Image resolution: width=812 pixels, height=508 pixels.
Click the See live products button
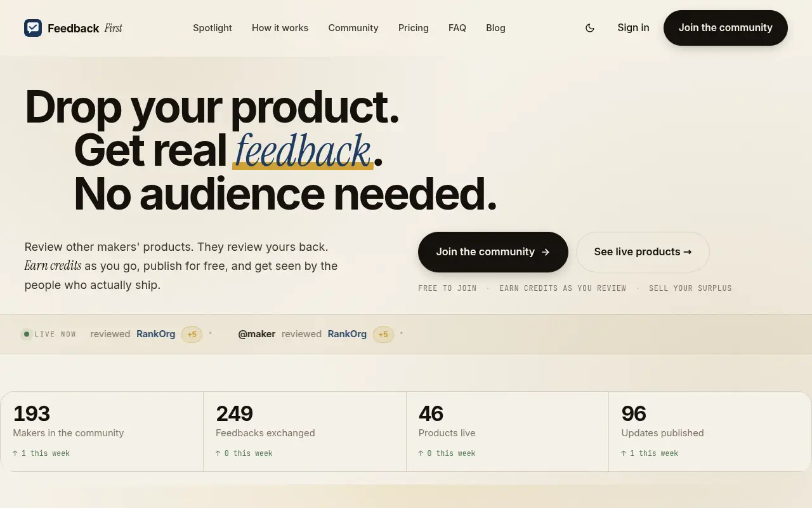pyautogui.click(x=643, y=252)
